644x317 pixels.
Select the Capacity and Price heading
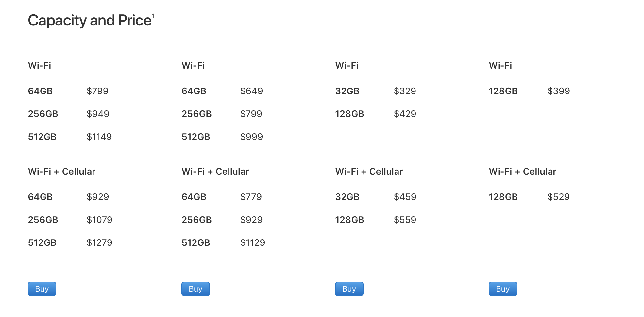coord(90,20)
